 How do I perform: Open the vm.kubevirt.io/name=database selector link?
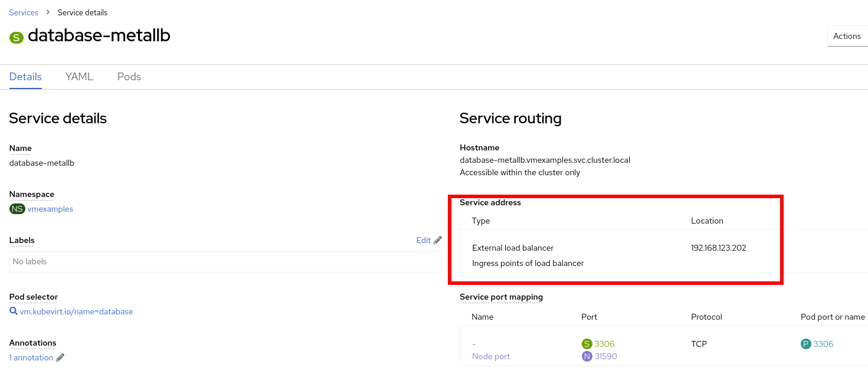(x=77, y=311)
